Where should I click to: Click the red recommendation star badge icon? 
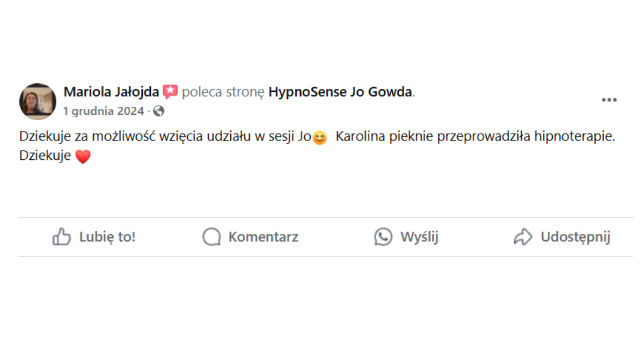tap(170, 92)
